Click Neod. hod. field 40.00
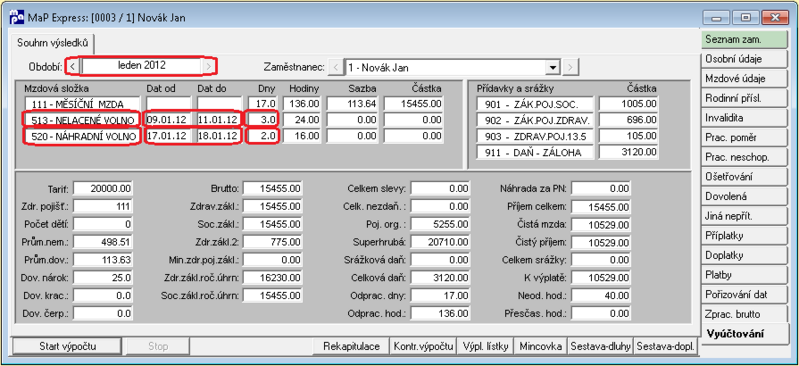The width and height of the screenshot is (799, 366). [x=601, y=296]
